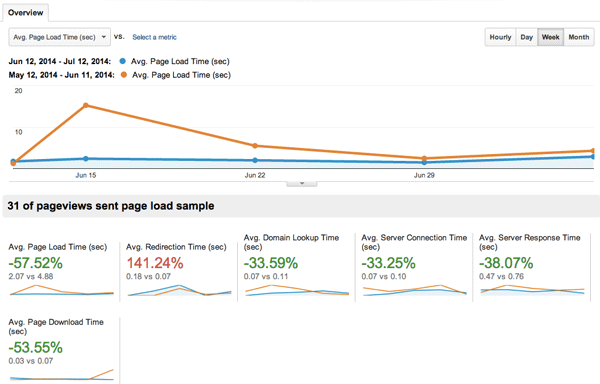Click the Select a metric link
The height and width of the screenshot is (384, 600).
tap(154, 37)
